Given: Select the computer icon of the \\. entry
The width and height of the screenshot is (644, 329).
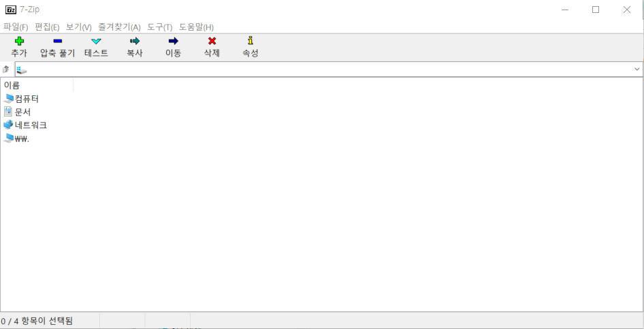Looking at the screenshot, I should point(8,138).
